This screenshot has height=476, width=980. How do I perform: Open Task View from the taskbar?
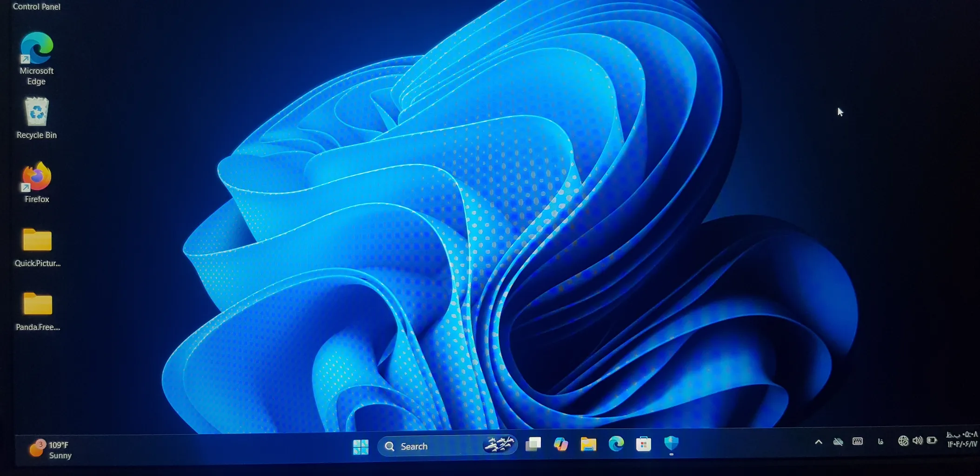(x=533, y=445)
